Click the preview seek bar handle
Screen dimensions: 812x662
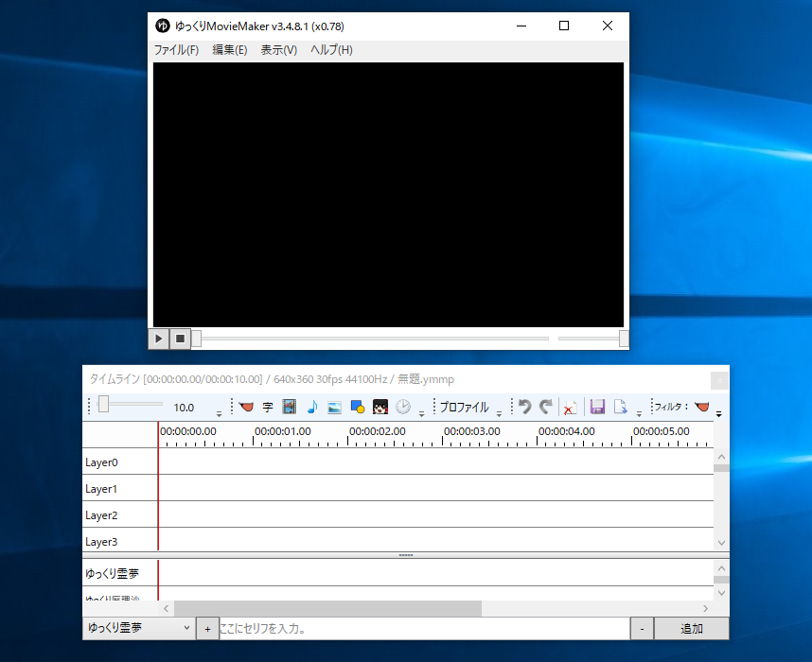[196, 339]
